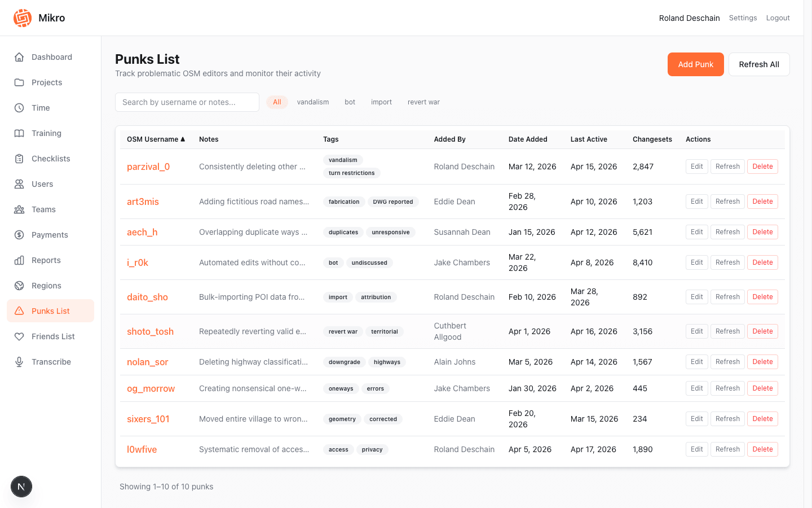Image resolution: width=812 pixels, height=508 pixels.
Task: Toggle the vandalism filter chip
Action: coord(313,102)
